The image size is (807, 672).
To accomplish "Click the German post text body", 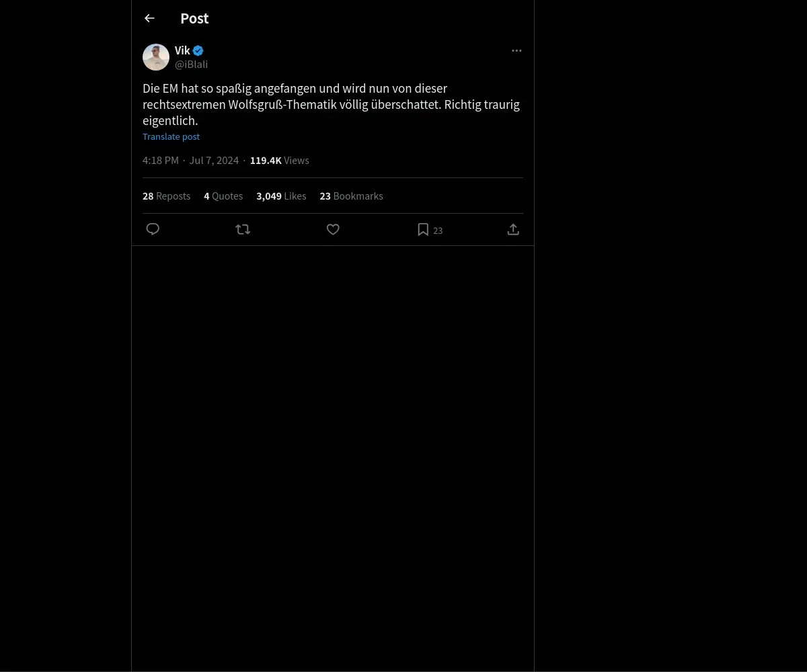I will point(331,104).
